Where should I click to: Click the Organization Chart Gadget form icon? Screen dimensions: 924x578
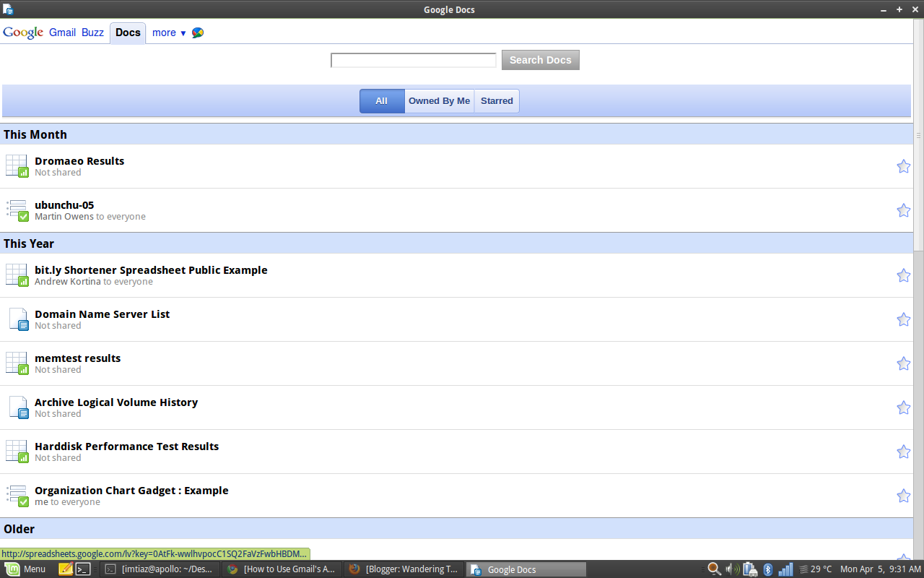17,496
